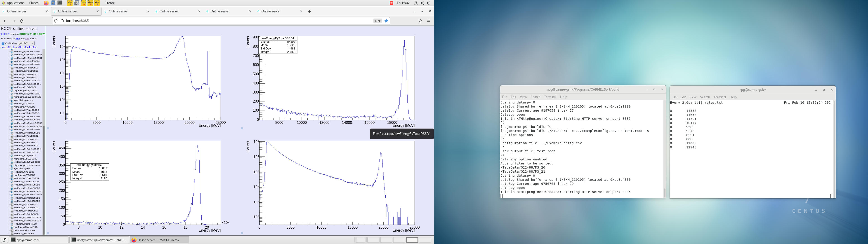Screen dimensions: 868x244
Task: Click the 'reload' link in sidebar
Action: pyautogui.click(x=26, y=47)
